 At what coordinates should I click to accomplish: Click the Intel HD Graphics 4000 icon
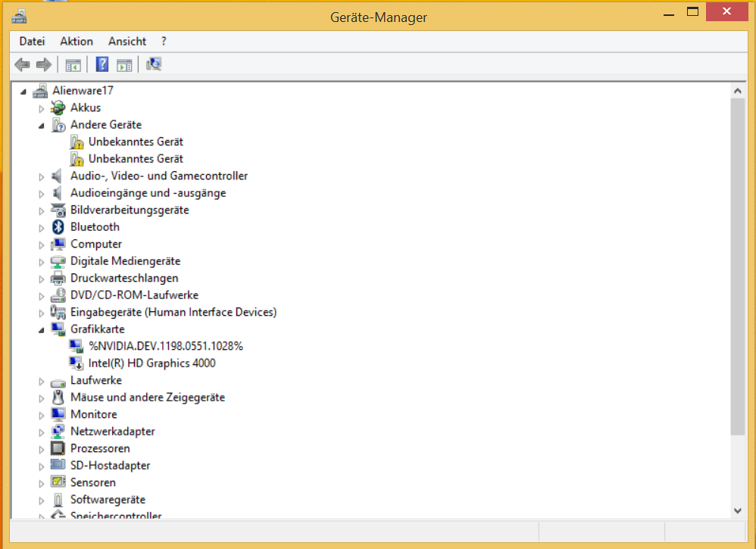tap(77, 363)
